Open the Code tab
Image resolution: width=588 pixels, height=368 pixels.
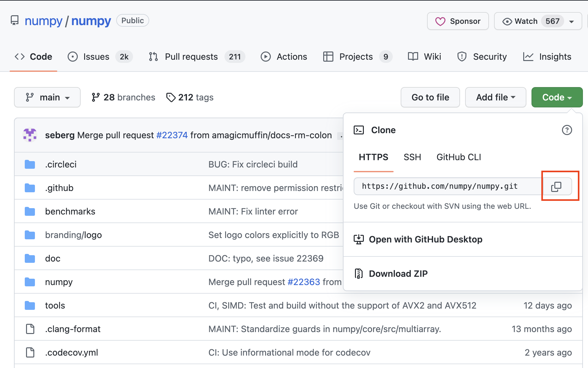tap(33, 57)
